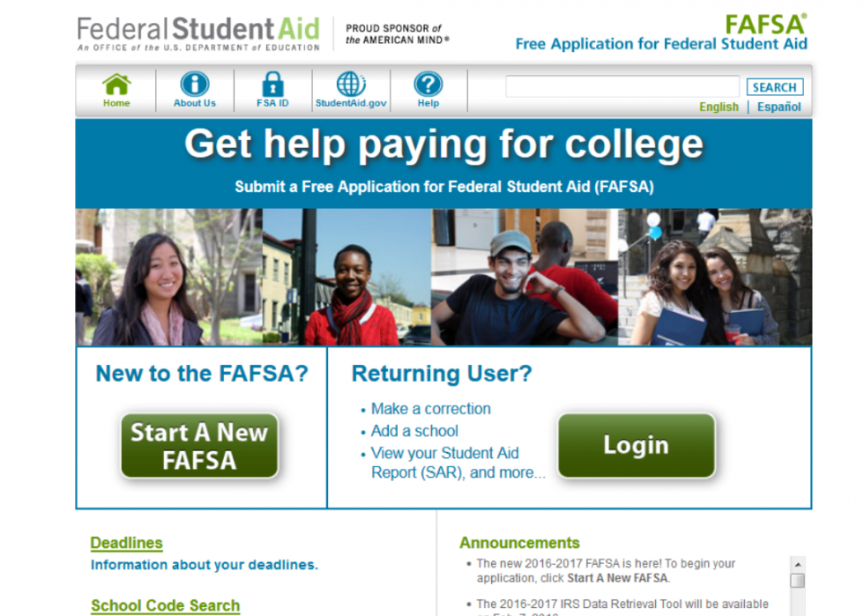Click the green Login button
Image resolution: width=864 pixels, height=616 pixels.
[637, 445]
